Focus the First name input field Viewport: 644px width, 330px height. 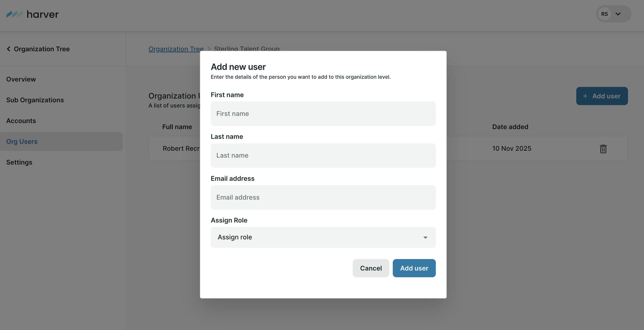click(323, 114)
